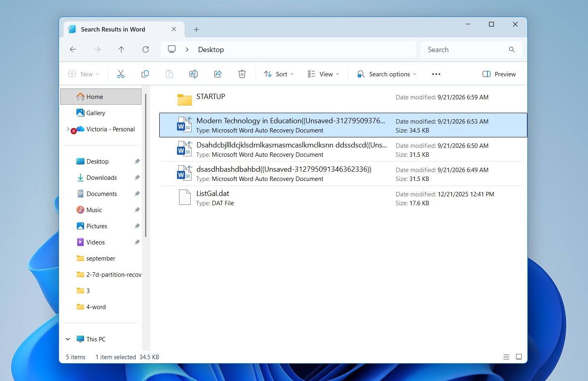588x381 pixels.
Task: Click the computer icon in address bar
Action: tap(172, 49)
